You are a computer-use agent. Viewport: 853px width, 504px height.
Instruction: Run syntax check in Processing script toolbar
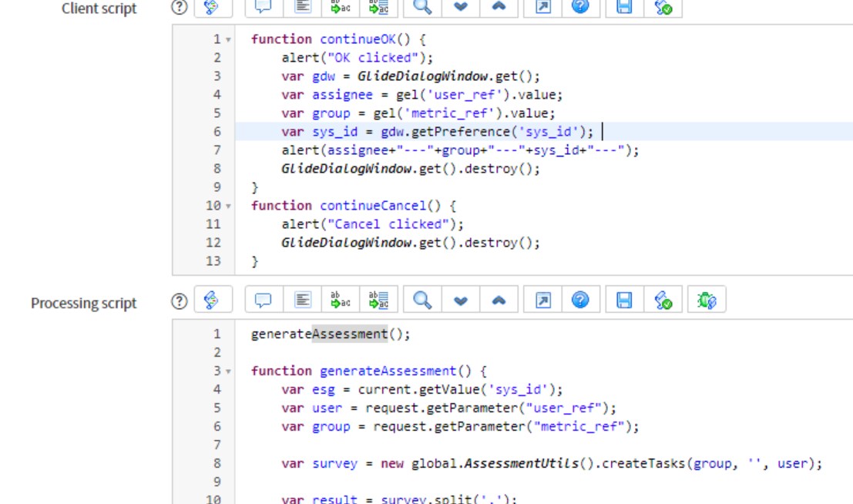click(x=663, y=300)
